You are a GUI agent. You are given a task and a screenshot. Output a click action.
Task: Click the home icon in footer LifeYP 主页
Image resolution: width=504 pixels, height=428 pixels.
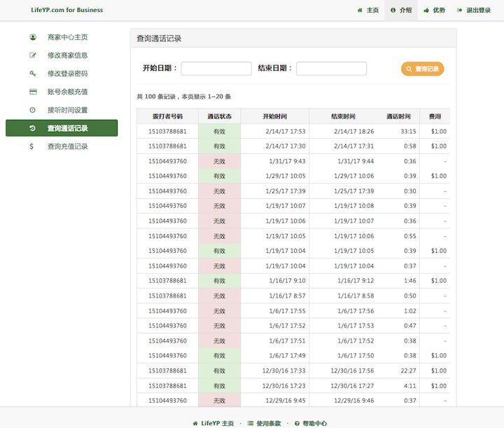(195, 423)
